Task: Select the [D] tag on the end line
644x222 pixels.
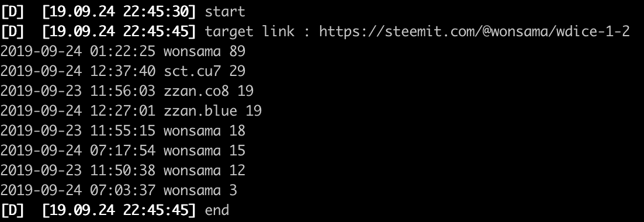Action: coord(12,210)
